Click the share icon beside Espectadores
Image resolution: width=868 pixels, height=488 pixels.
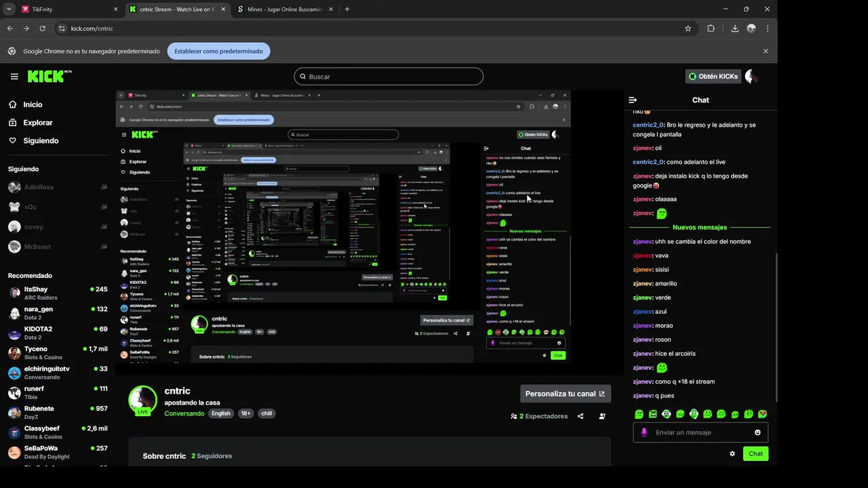tap(580, 416)
